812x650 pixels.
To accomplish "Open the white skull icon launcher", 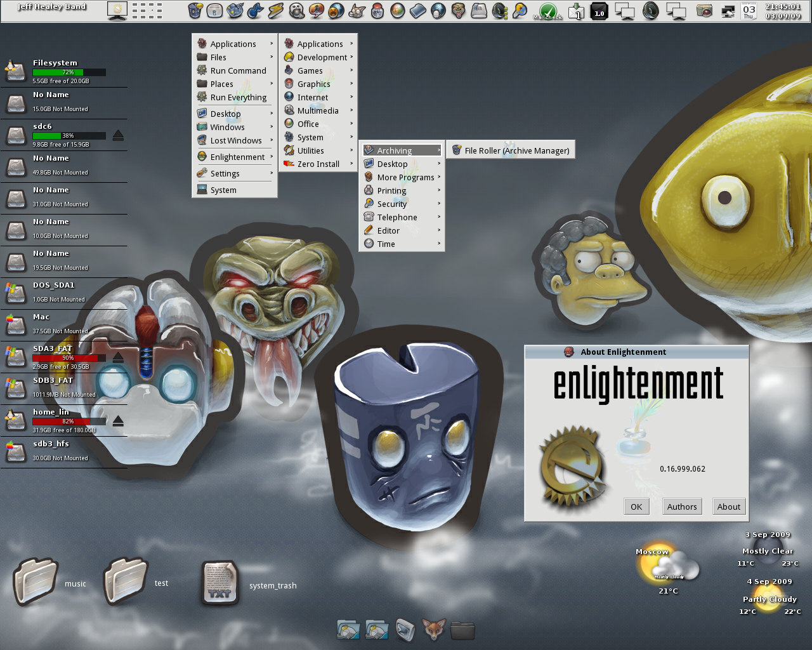I will [x=296, y=11].
